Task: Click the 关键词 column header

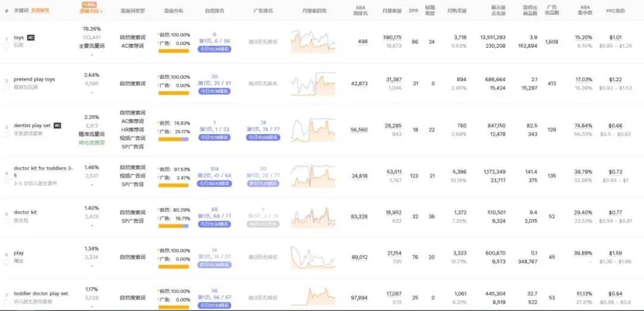Action: pyautogui.click(x=21, y=10)
